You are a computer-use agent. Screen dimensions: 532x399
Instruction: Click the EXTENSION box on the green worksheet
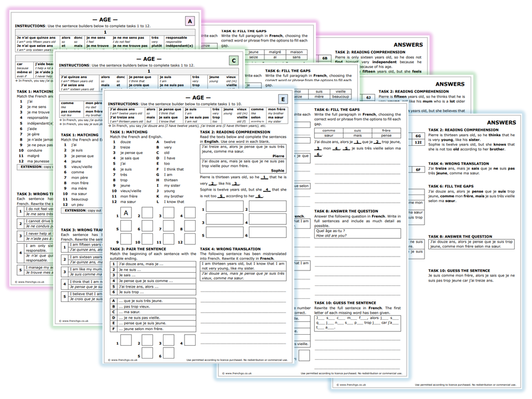click(x=83, y=211)
